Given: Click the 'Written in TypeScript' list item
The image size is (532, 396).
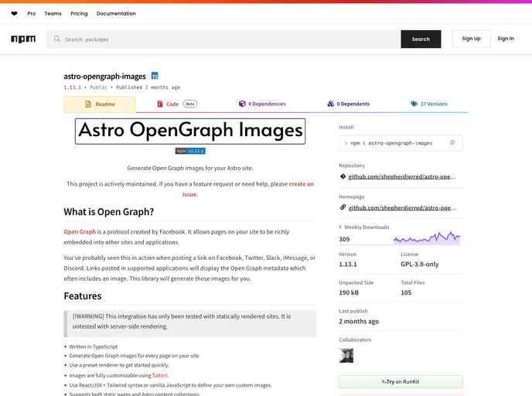Looking at the screenshot, I should click(x=94, y=346).
